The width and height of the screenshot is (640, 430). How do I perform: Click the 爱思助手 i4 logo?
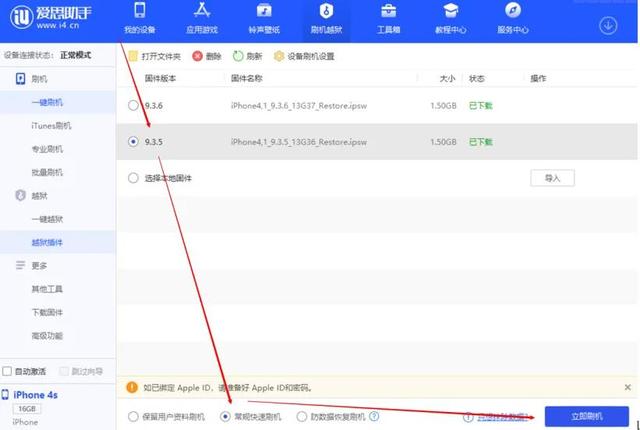(51, 16)
